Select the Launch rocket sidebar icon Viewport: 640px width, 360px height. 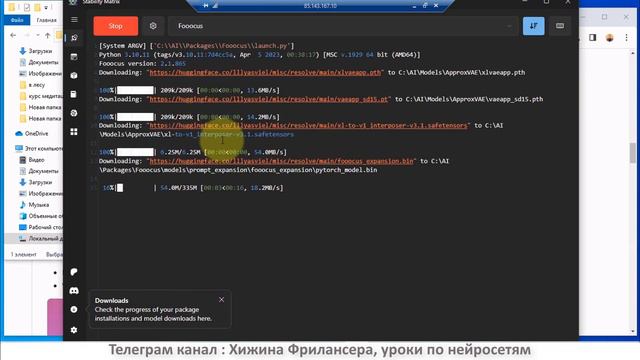[x=74, y=38]
